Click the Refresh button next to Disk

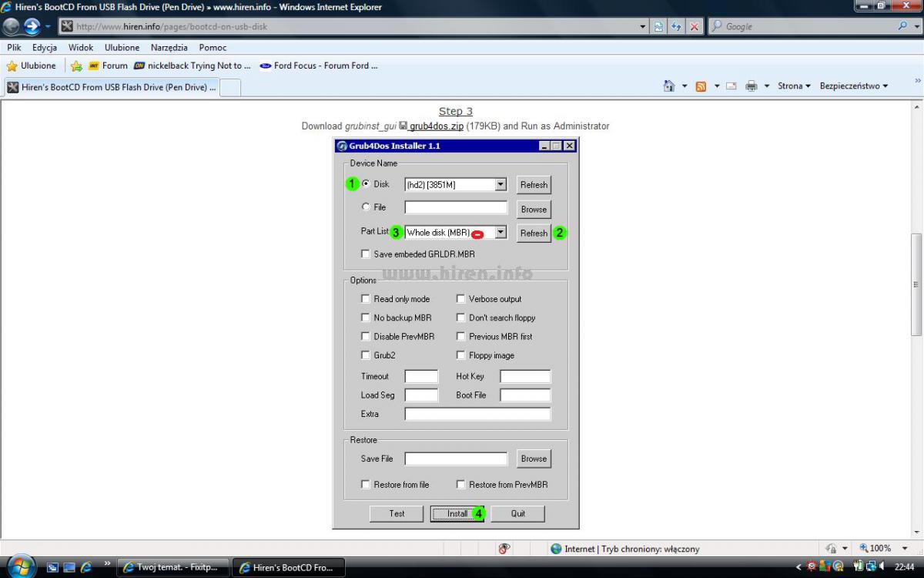click(x=534, y=185)
